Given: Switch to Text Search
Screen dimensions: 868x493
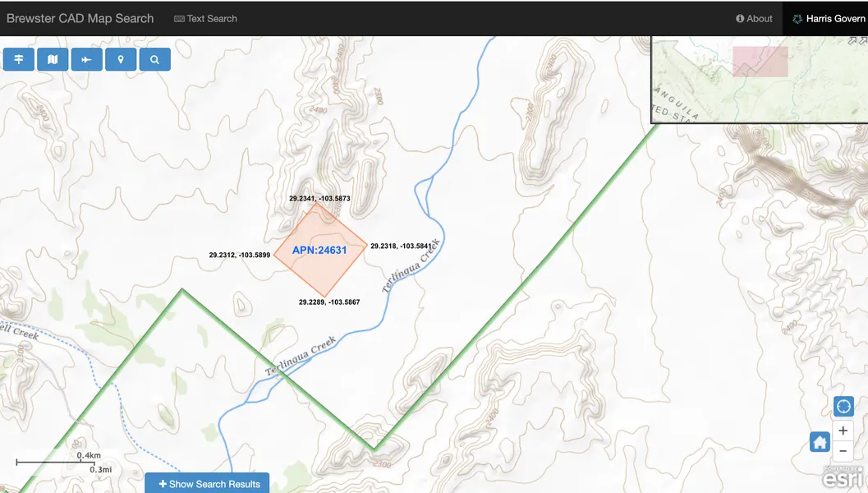Looking at the screenshot, I should pyautogui.click(x=205, y=18).
